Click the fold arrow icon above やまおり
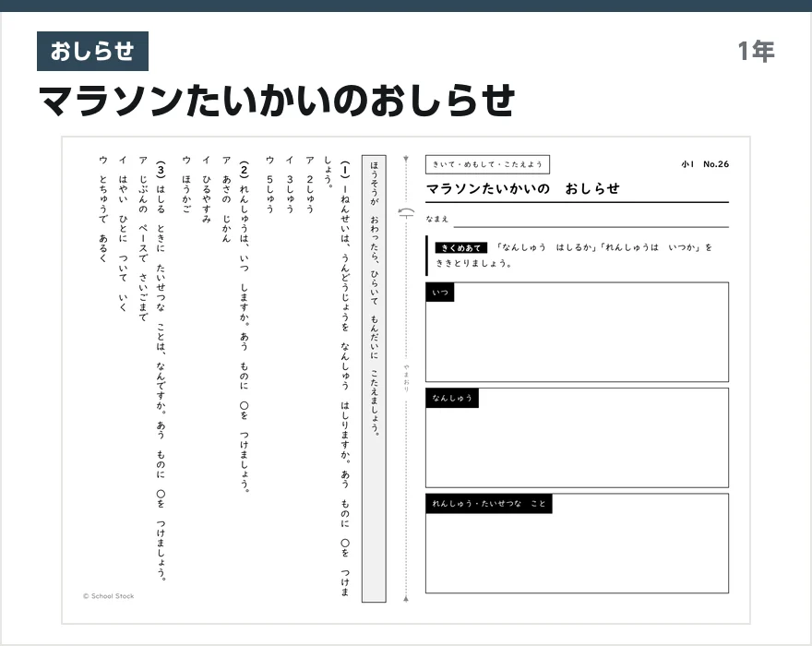 point(407,212)
